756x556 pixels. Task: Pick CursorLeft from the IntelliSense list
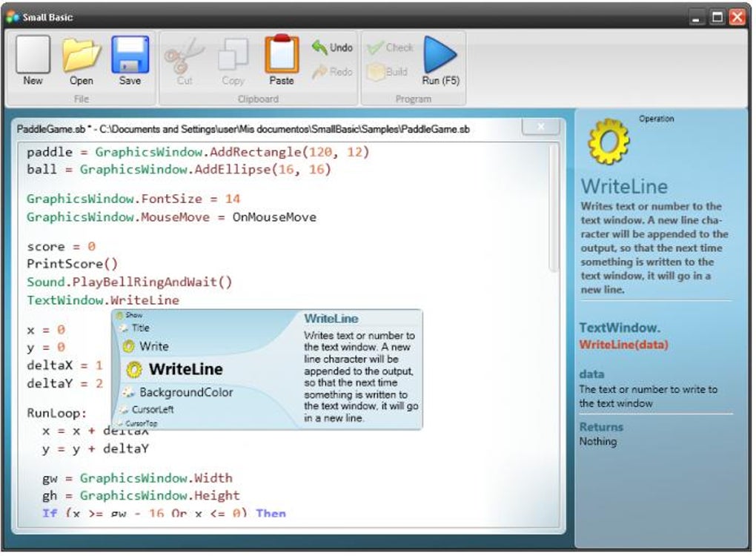point(147,409)
